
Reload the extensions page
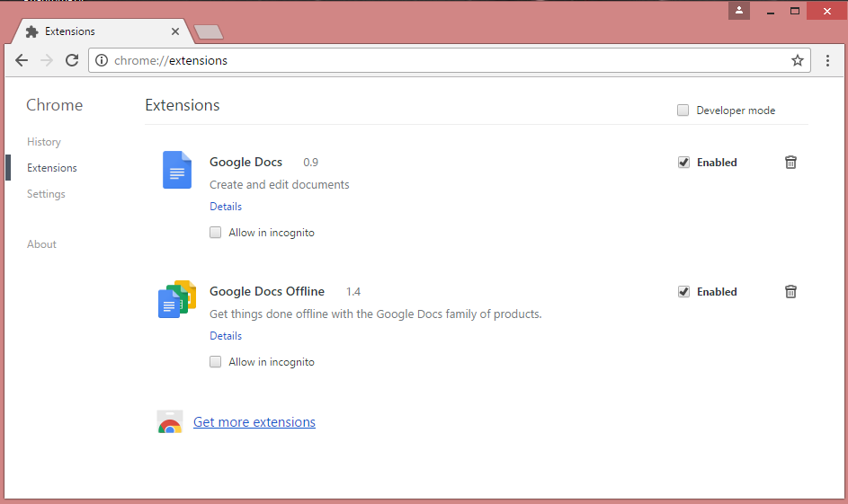(x=72, y=61)
